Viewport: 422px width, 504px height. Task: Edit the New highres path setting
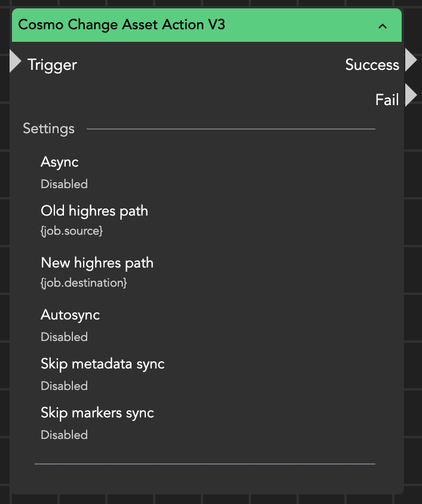[97, 263]
